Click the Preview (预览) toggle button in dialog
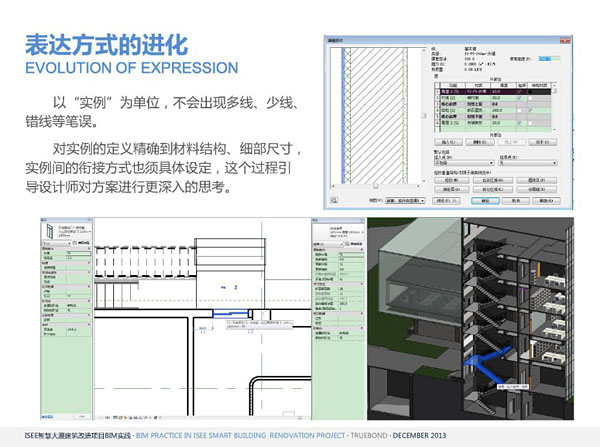The height and width of the screenshot is (447, 600). point(446,201)
